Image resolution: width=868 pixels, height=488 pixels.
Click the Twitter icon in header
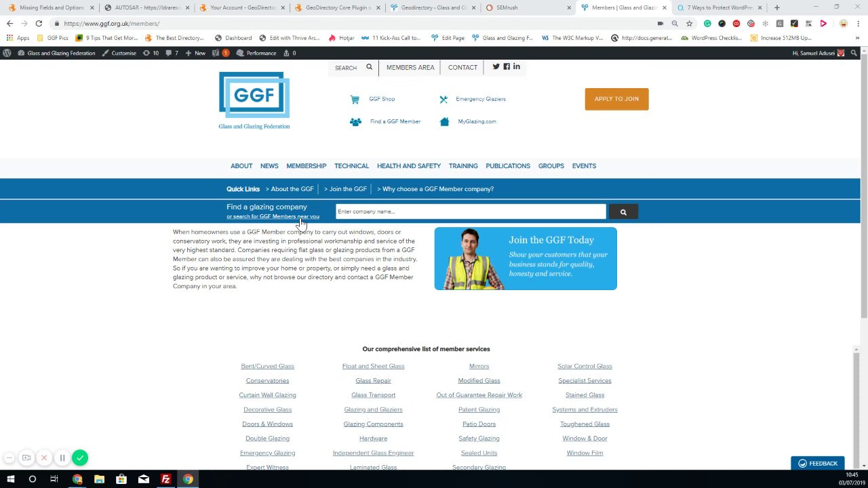point(496,66)
